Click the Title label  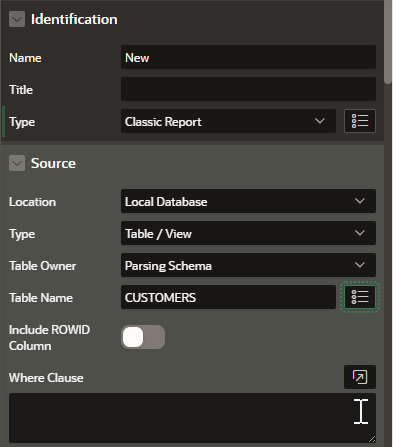21,90
